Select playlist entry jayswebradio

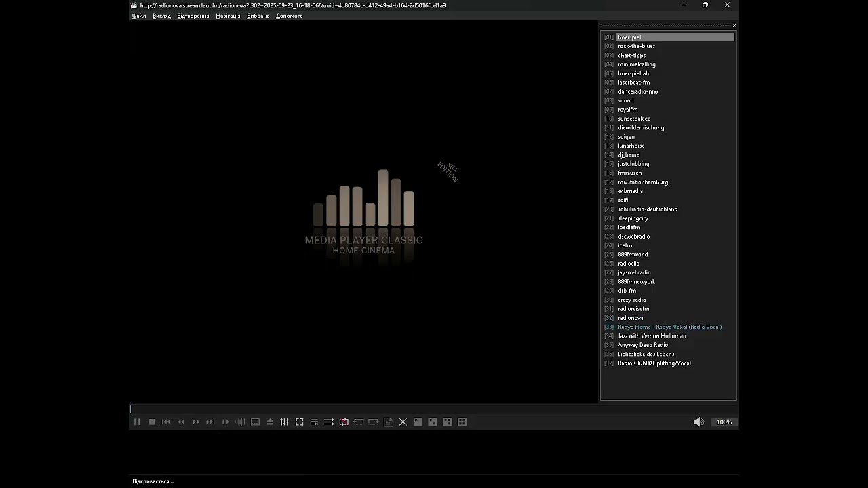click(669, 272)
